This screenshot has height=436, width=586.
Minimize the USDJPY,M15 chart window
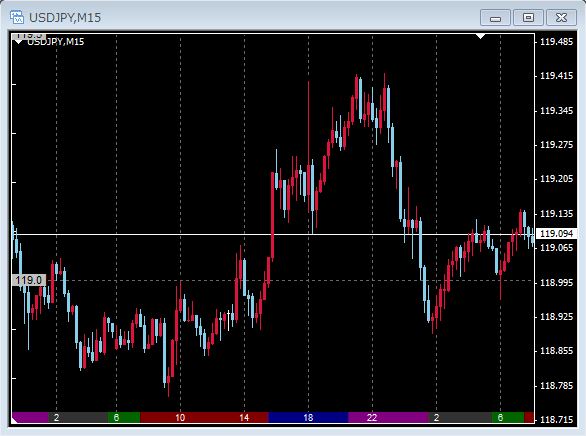(x=495, y=18)
